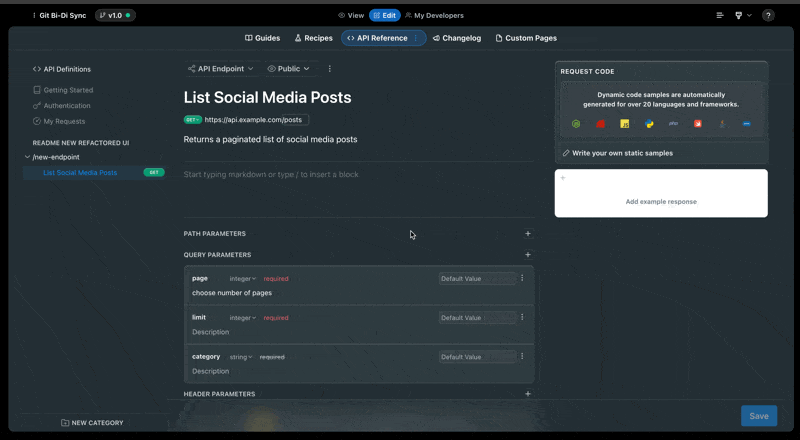Add a header parameter with plus icon
The height and width of the screenshot is (440, 800).
click(528, 394)
